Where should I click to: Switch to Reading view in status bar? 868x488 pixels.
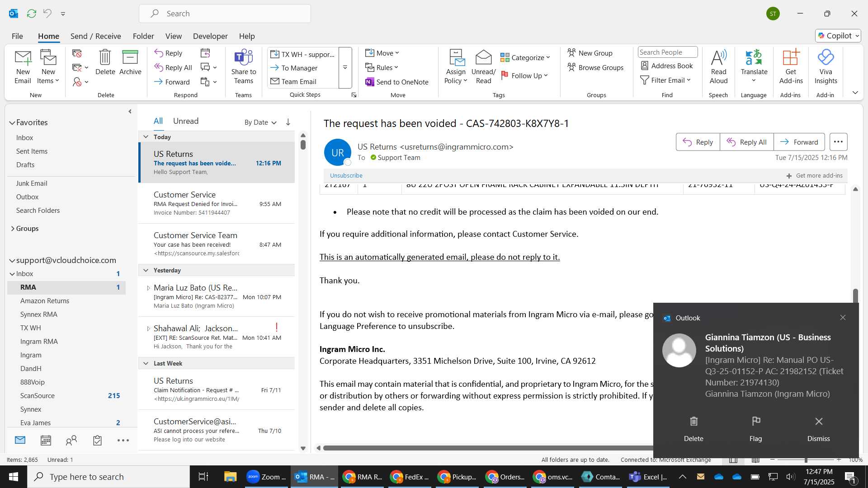coord(755,460)
